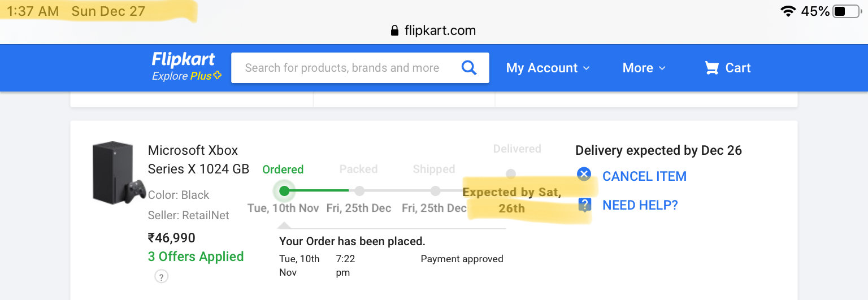
Task: Open the Microsoft Xbox Series X product title
Action: (x=198, y=159)
